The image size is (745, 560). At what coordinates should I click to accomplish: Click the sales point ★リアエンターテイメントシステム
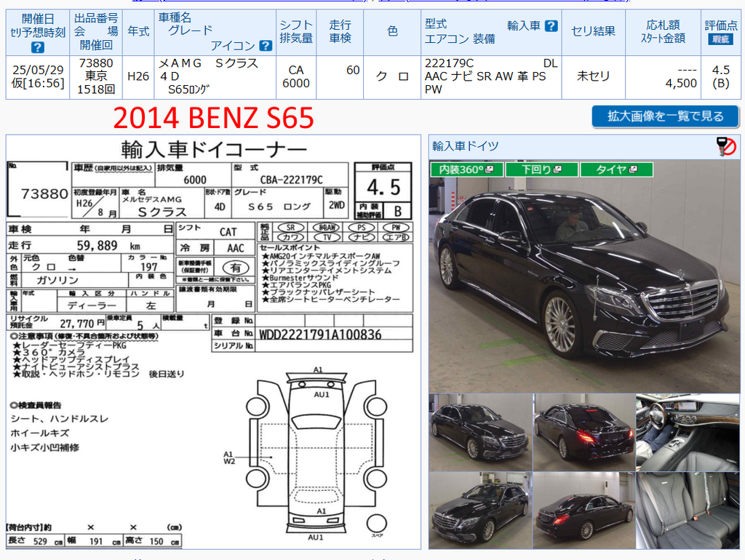pyautogui.click(x=327, y=271)
